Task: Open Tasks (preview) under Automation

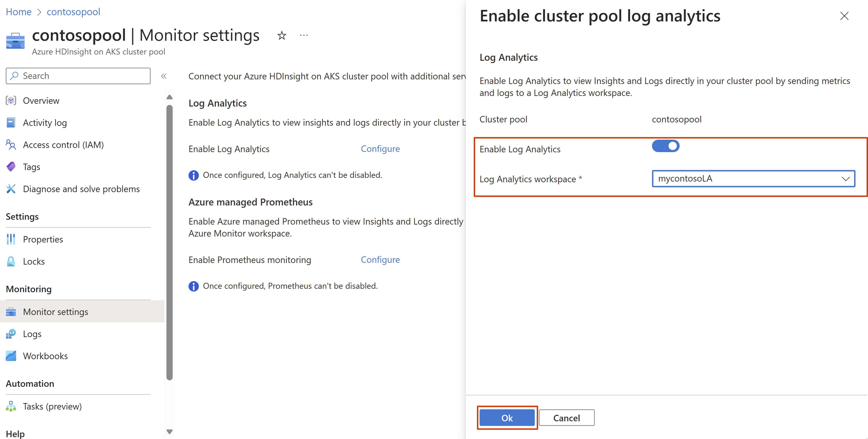Action: tap(52, 406)
